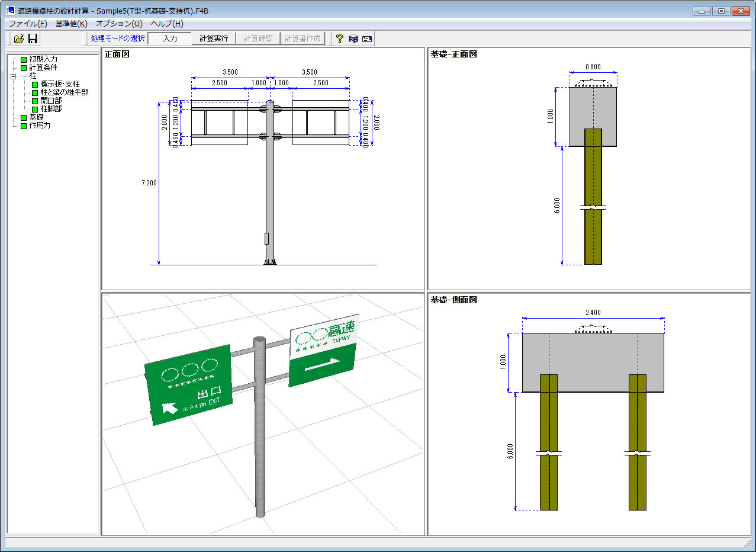Open the ファイル(F) menu
756x552 pixels.
coord(28,24)
